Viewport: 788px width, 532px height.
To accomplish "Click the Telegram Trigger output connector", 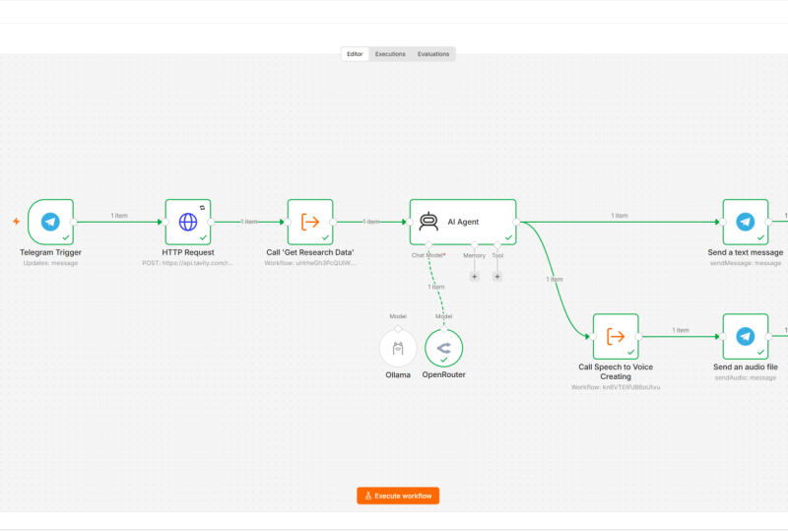I will (73, 222).
